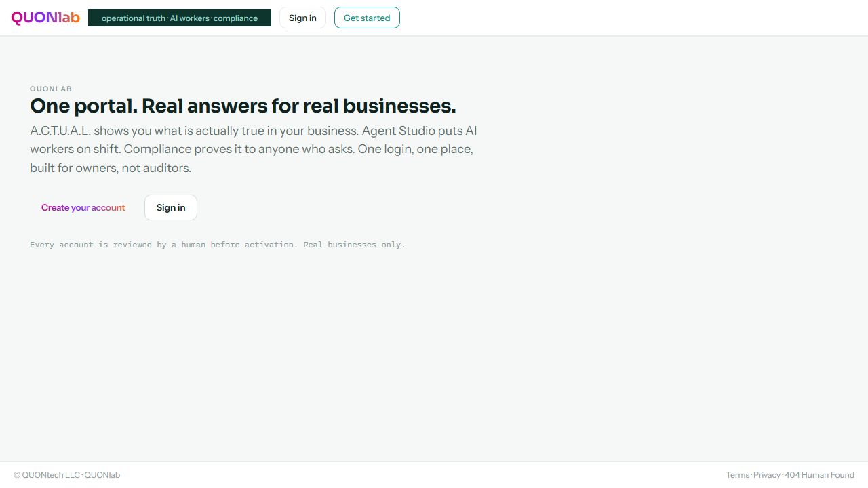Click the Get started button

click(x=367, y=18)
